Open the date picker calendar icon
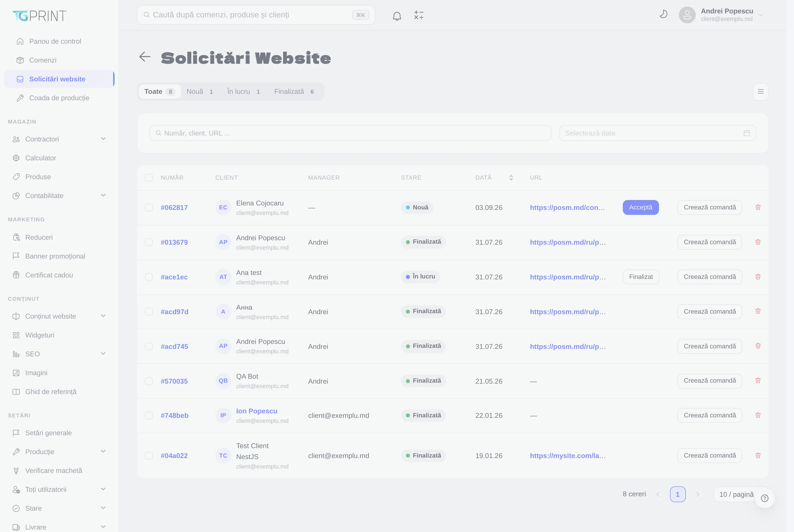794x532 pixels. point(747,133)
